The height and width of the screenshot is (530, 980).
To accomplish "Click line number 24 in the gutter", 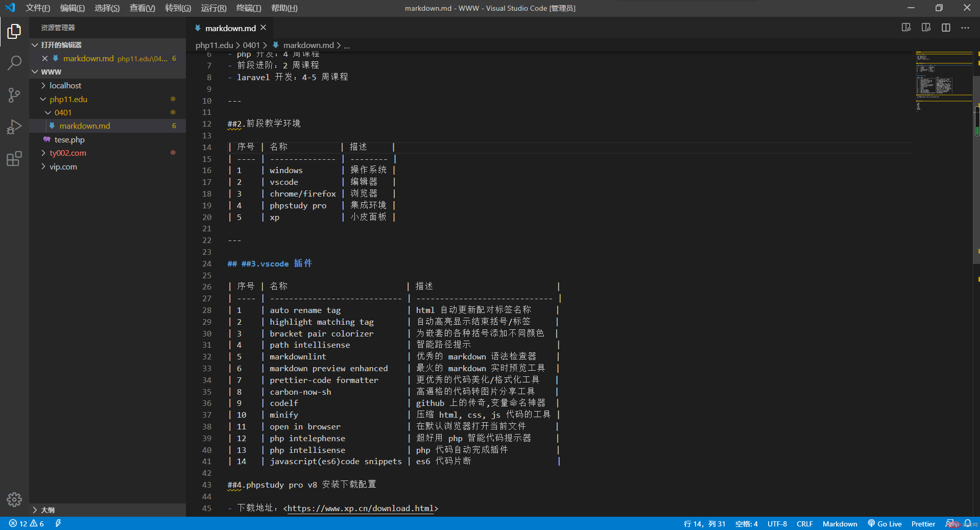I will (x=207, y=264).
